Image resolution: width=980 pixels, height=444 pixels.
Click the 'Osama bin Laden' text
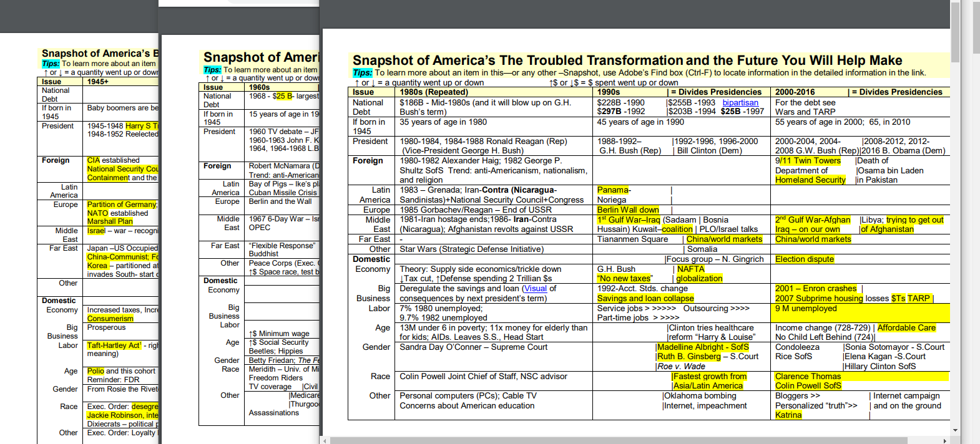coord(891,170)
